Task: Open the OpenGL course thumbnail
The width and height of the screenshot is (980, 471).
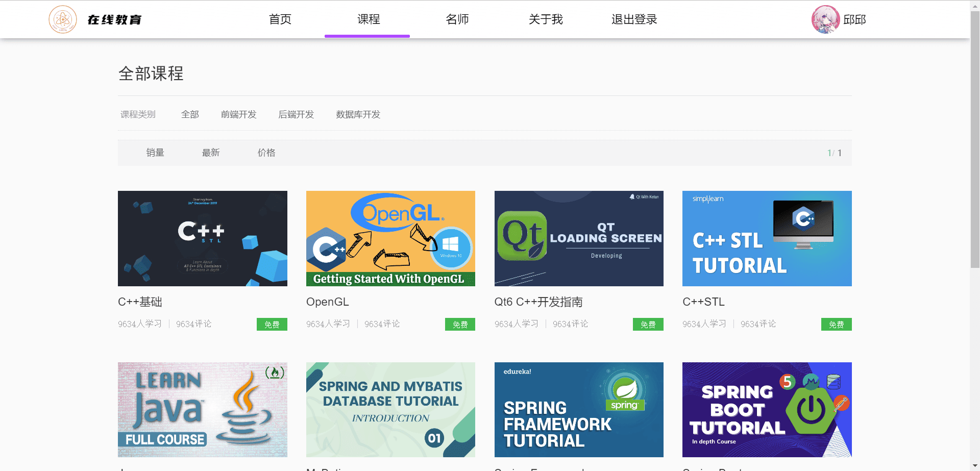Action: pos(390,238)
